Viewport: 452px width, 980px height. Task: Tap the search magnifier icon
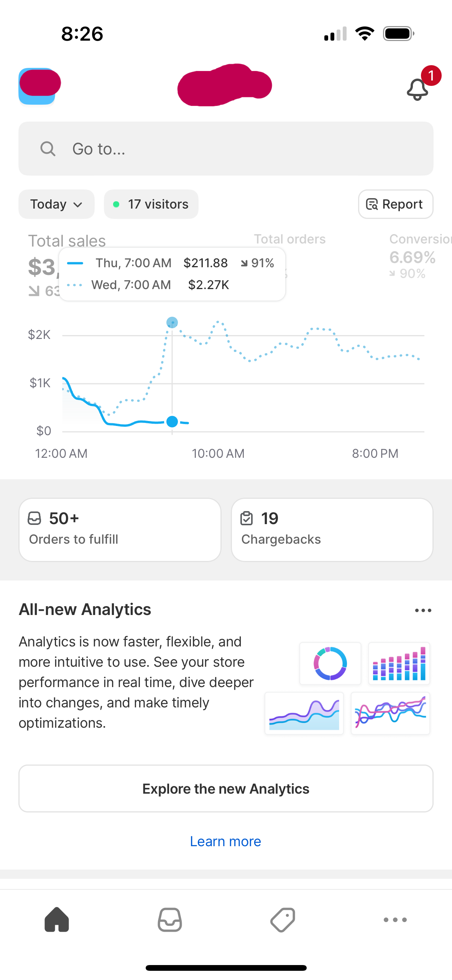(x=48, y=149)
